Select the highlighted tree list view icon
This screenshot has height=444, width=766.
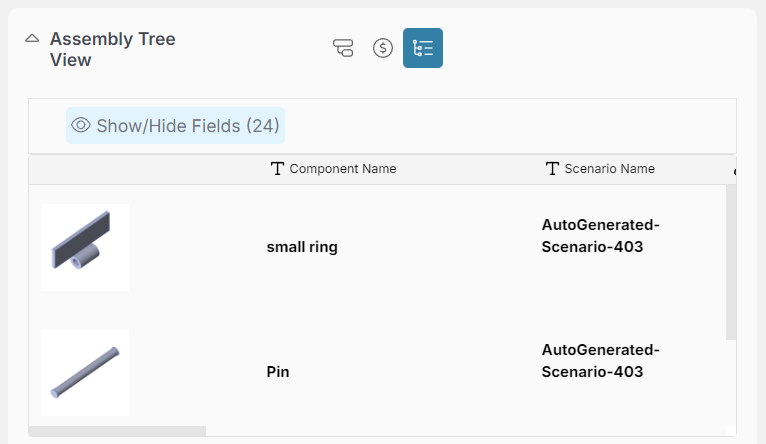(x=423, y=48)
